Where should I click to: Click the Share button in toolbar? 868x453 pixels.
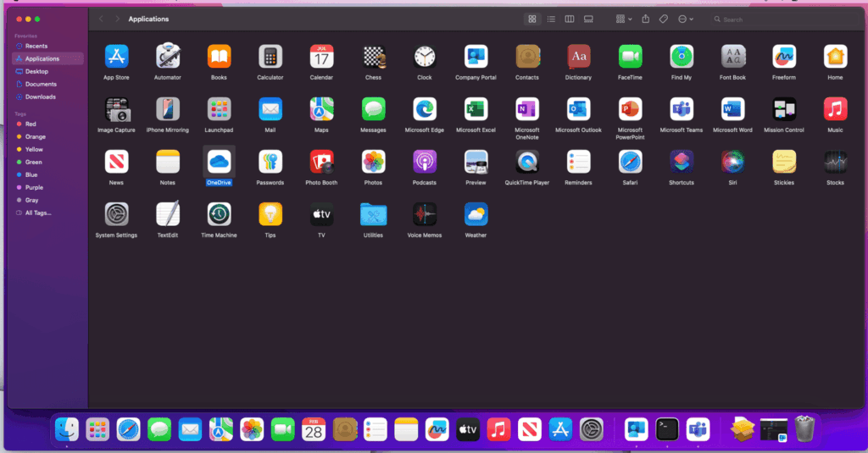click(645, 19)
